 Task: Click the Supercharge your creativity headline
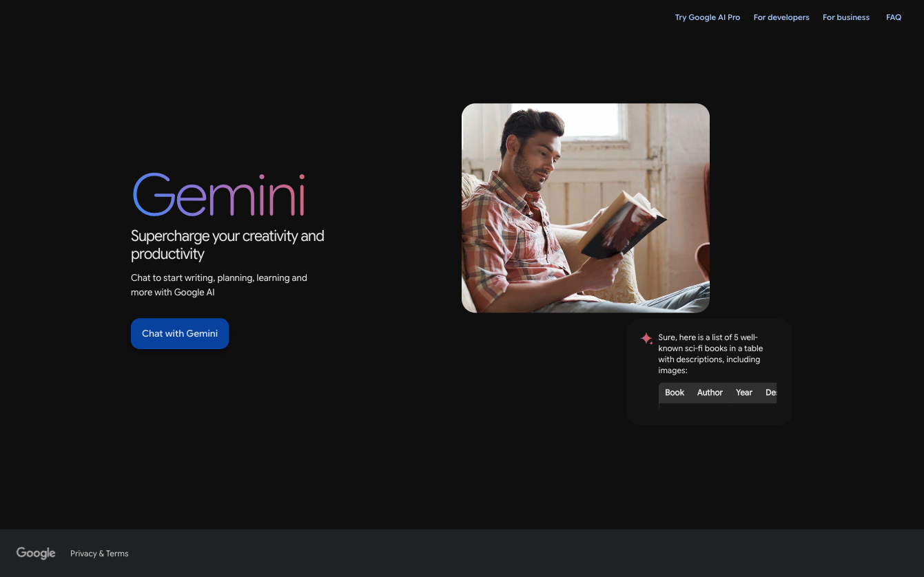pyautogui.click(x=227, y=245)
